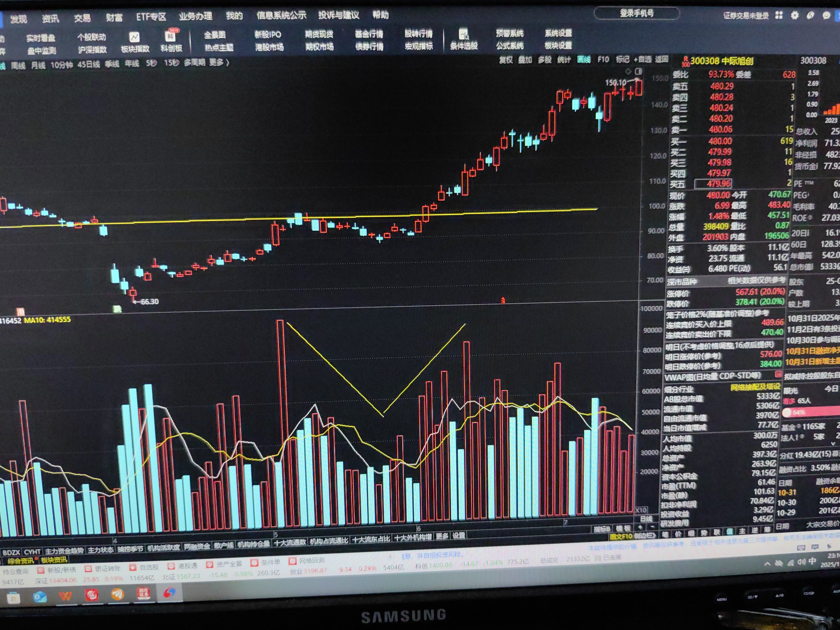Show hidden tray icons chevron

click(x=767, y=564)
